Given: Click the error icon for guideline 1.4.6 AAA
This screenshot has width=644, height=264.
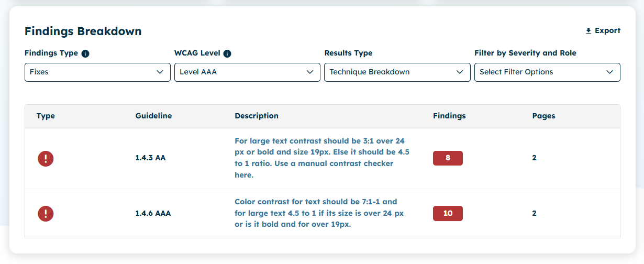Looking at the screenshot, I should (x=46, y=214).
